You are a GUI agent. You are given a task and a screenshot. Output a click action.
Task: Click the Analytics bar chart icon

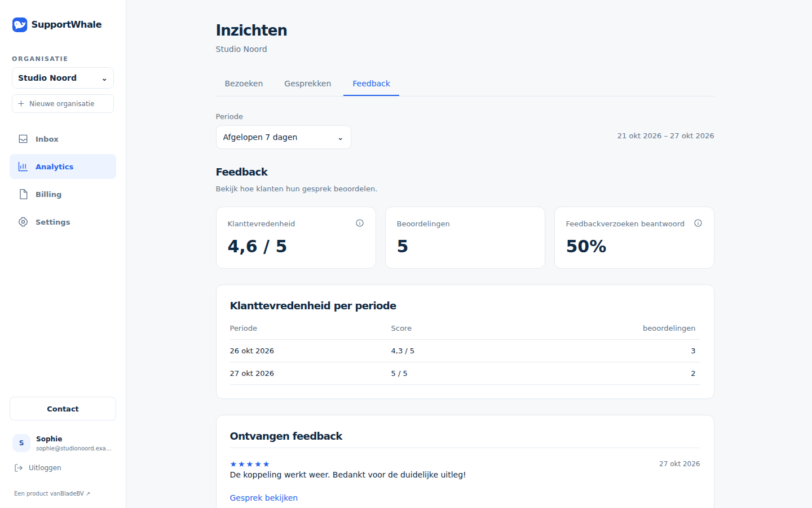coord(23,167)
